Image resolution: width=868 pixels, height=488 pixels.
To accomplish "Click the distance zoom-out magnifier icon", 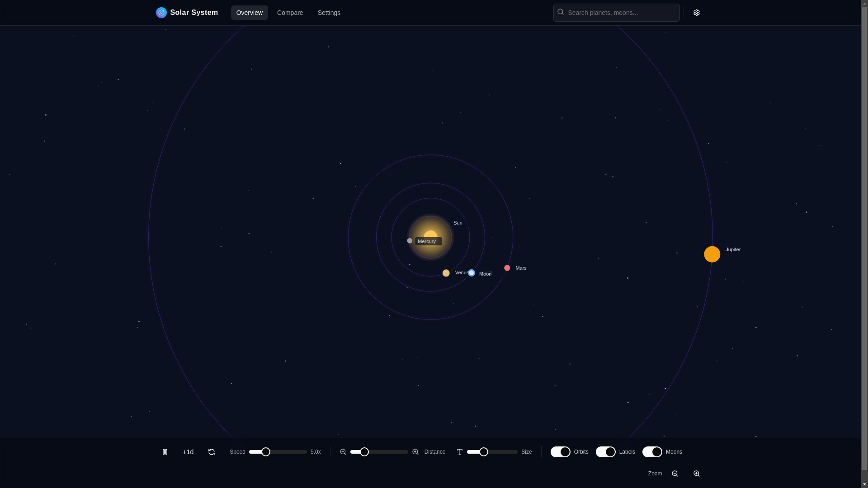I will click(343, 452).
